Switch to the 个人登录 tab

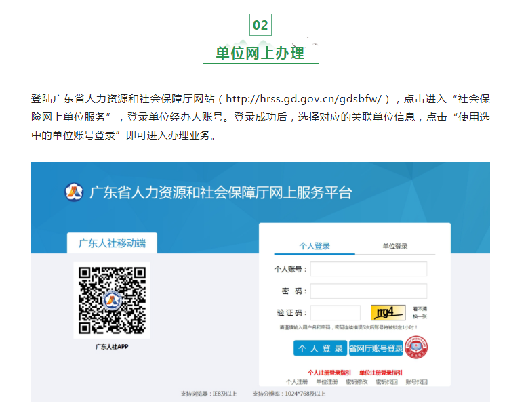coord(314,246)
